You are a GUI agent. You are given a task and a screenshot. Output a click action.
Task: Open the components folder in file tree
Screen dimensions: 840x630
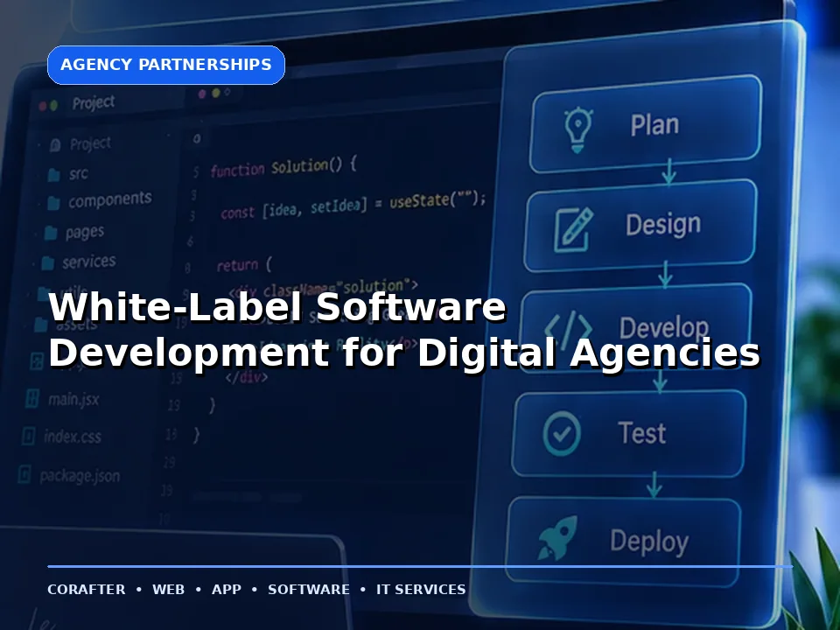click(110, 199)
